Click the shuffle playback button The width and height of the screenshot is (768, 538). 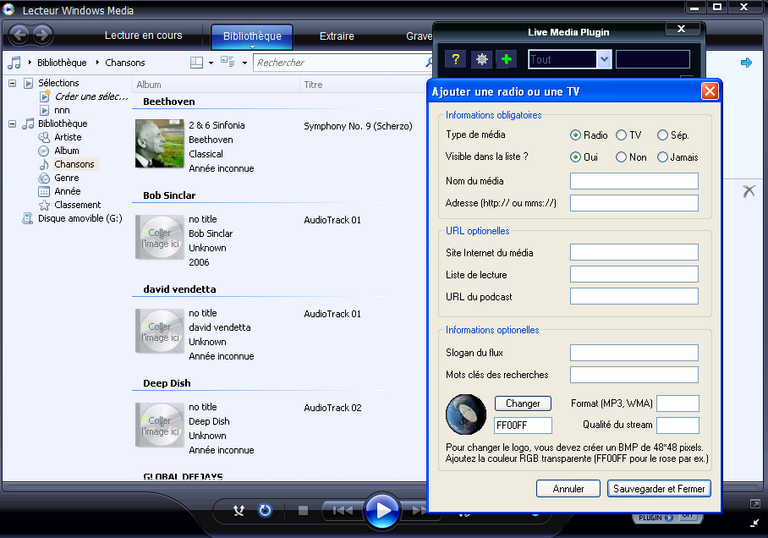pos(239,511)
